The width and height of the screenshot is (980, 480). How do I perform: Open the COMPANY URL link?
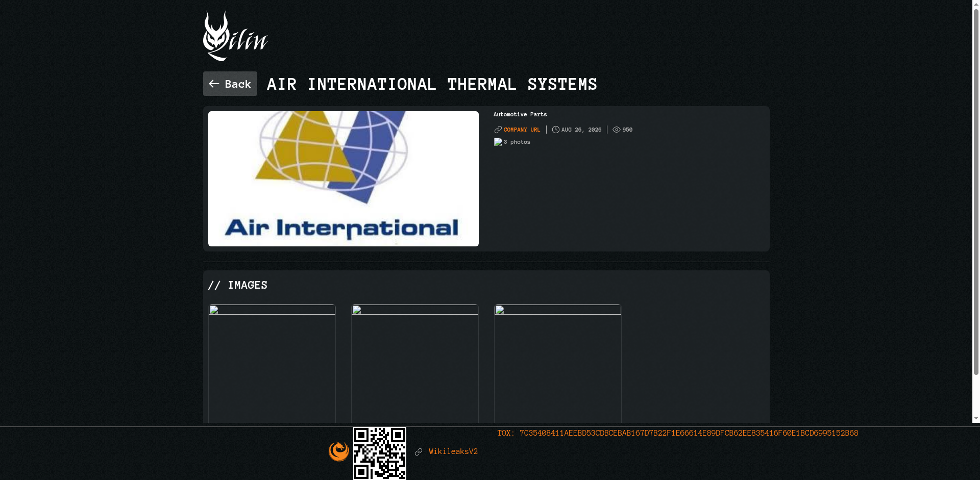pyautogui.click(x=522, y=130)
